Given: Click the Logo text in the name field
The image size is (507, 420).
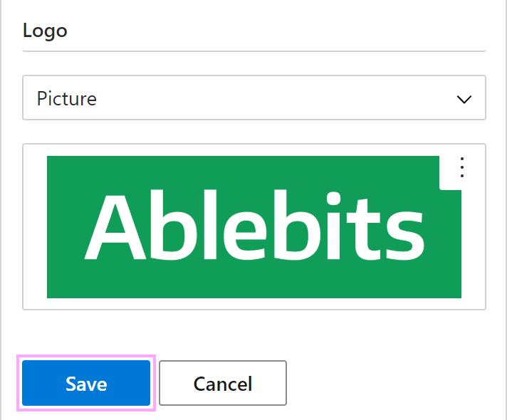Looking at the screenshot, I should (45, 32).
